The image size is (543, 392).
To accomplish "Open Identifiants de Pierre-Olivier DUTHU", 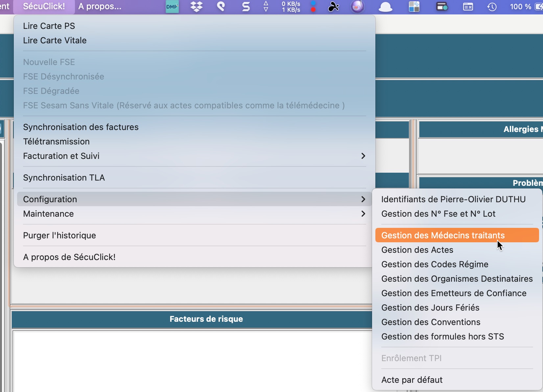I will 457,199.
